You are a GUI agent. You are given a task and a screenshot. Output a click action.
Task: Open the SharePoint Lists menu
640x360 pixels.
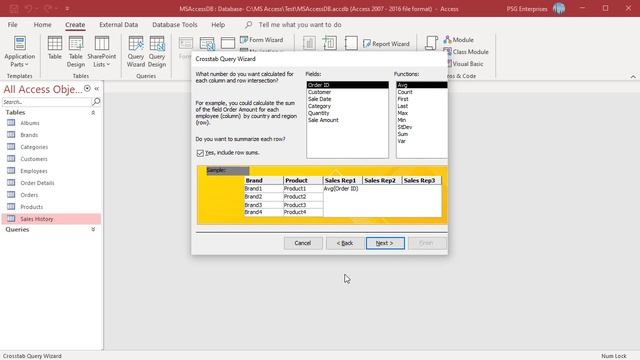102,52
